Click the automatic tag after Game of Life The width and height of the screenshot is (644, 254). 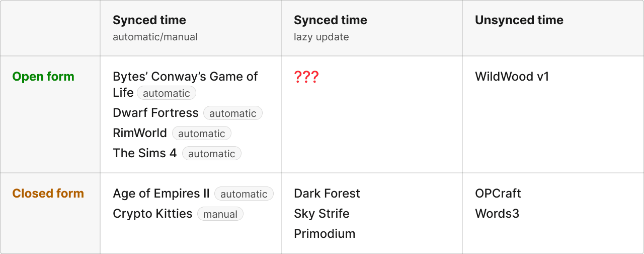point(167,93)
